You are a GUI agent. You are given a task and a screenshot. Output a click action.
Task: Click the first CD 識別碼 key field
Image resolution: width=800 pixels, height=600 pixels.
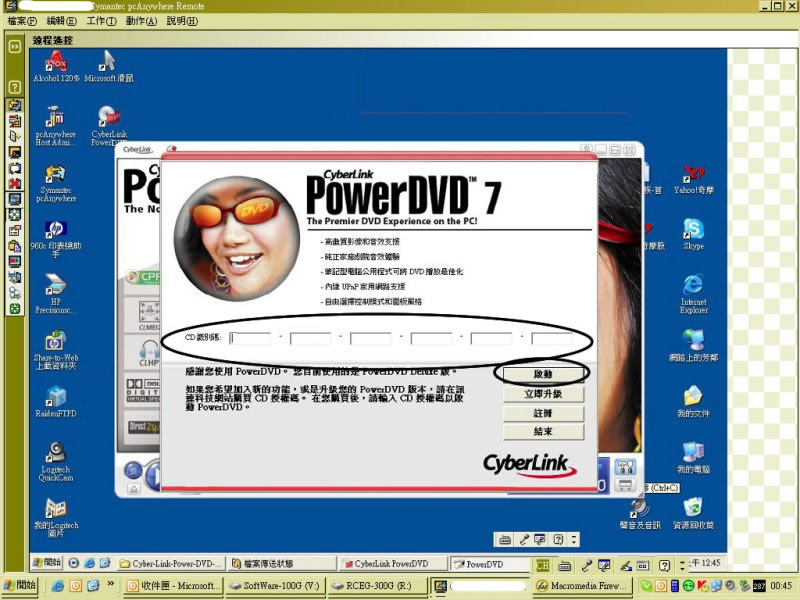tap(250, 338)
